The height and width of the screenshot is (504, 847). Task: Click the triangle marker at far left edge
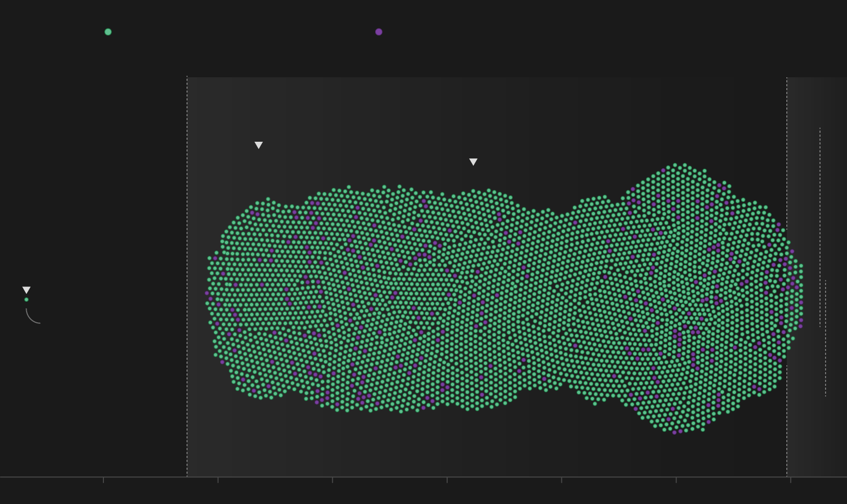point(27,290)
